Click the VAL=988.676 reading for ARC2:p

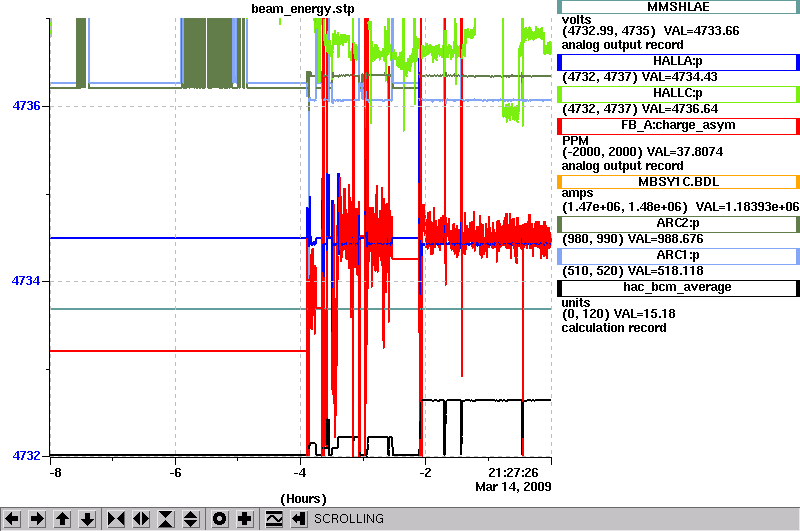pos(665,239)
